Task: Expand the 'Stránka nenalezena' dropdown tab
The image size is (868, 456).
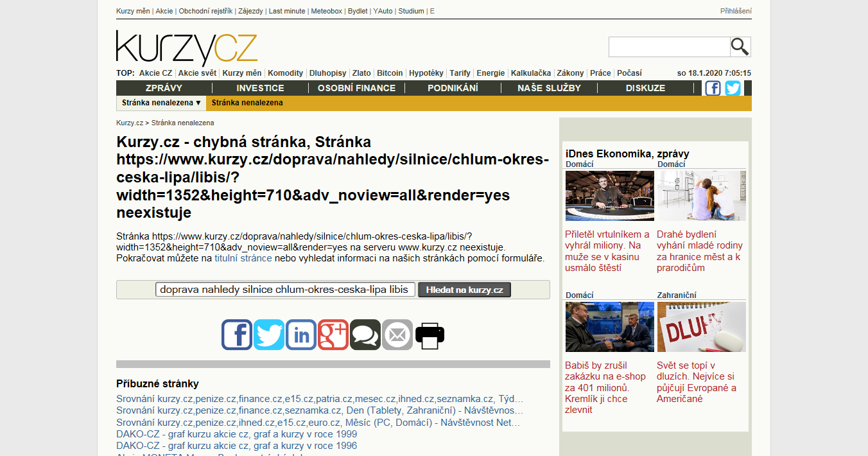Action: [x=162, y=103]
